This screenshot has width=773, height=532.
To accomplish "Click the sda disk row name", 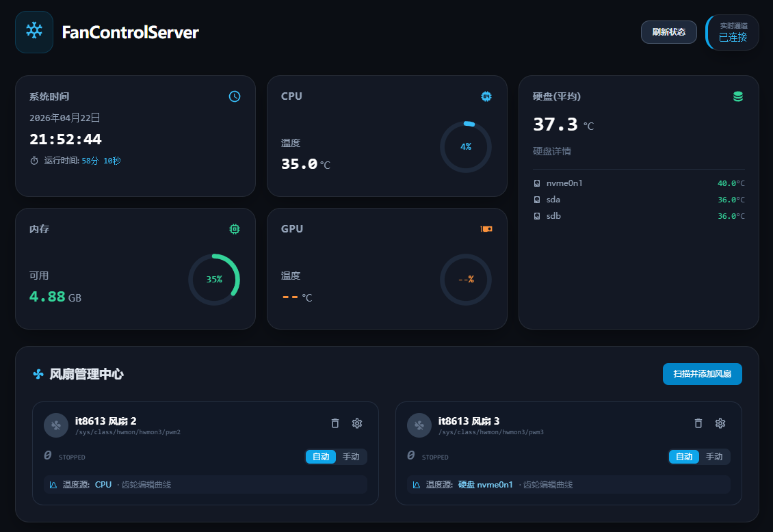I will coord(553,200).
